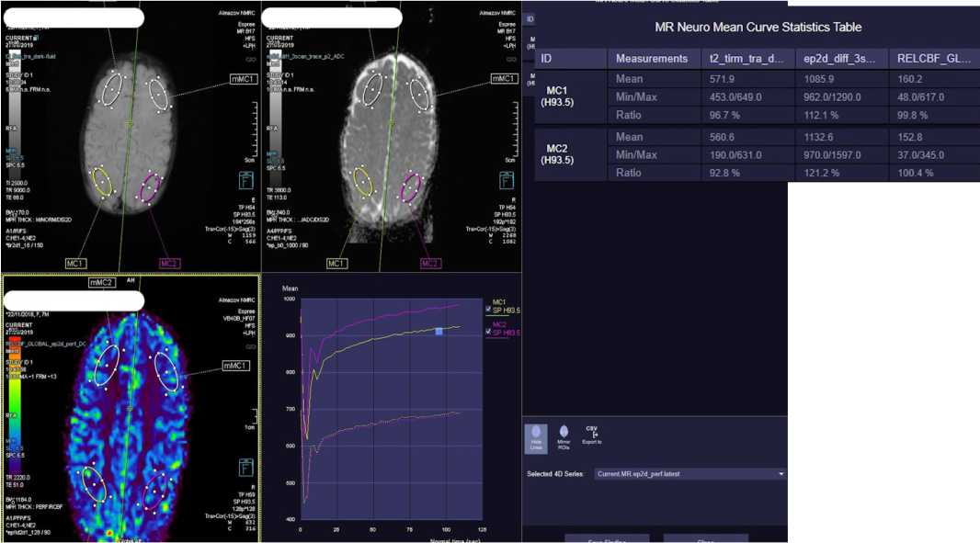The image size is (980, 543).
Task: Click the MC2 Min/Max value 190.0/631.0
Action: 735,155
